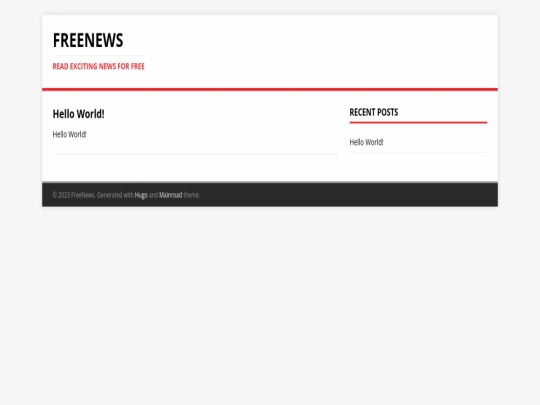
Task: Open the Hello World! post heading
Action: 79,114
